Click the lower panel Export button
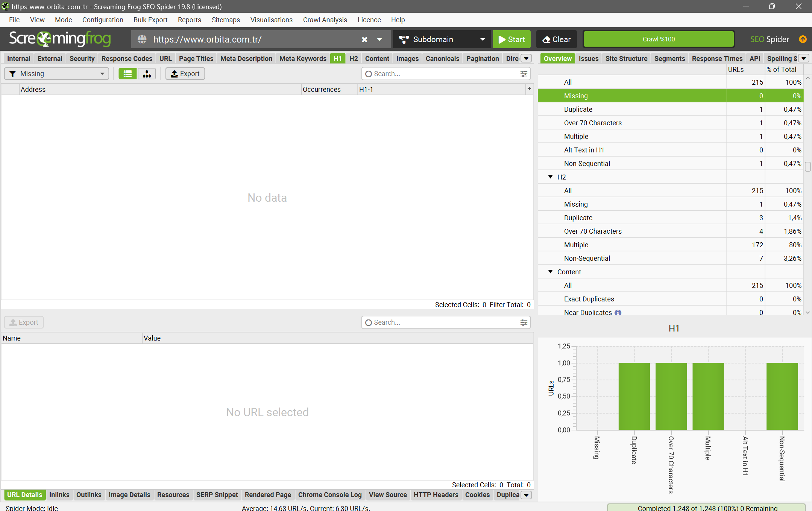This screenshot has width=812, height=511. [x=24, y=322]
